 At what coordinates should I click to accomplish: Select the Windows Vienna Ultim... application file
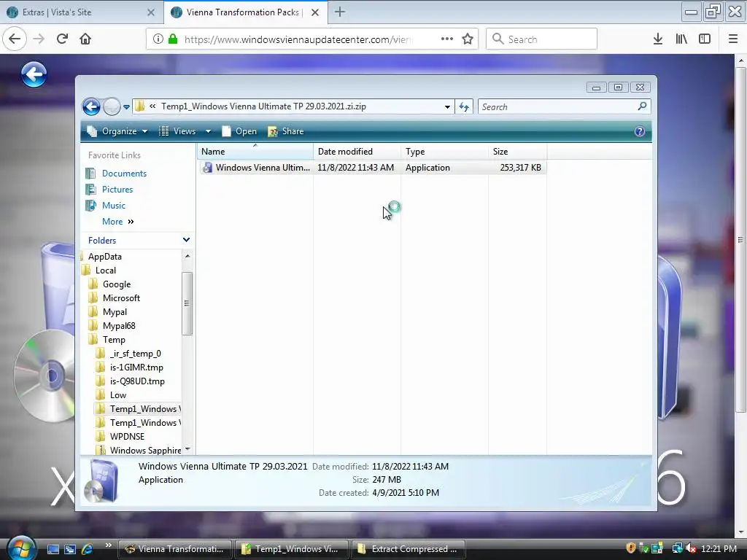point(373,168)
